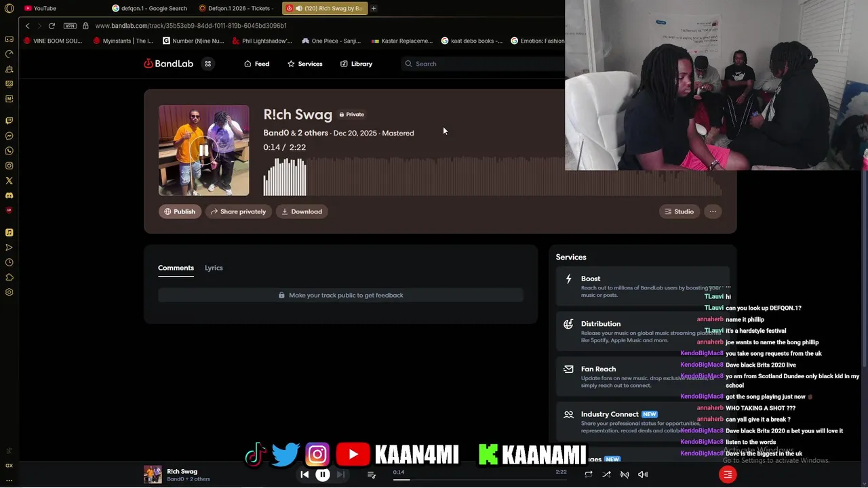Switch to the Lyrics tab
Screen dimensions: 868x488
(x=214, y=268)
